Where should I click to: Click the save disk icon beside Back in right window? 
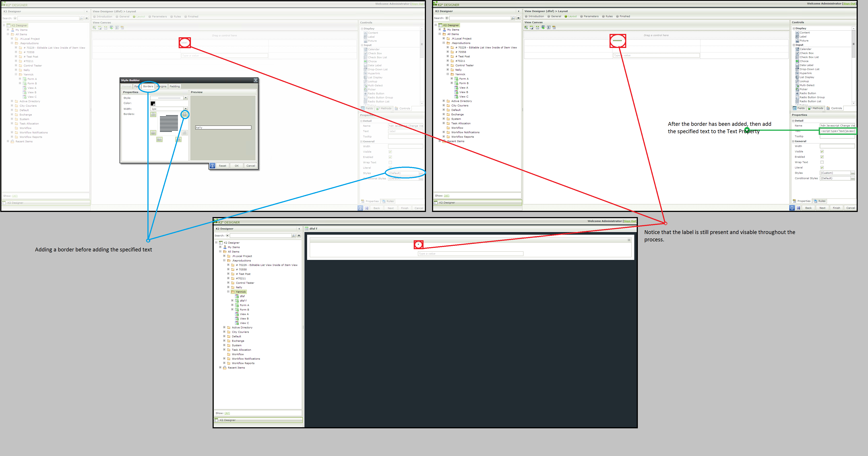click(798, 208)
